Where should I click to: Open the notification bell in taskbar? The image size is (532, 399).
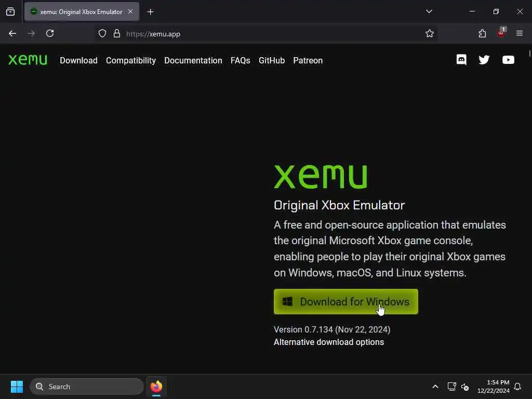pyautogui.click(x=518, y=387)
